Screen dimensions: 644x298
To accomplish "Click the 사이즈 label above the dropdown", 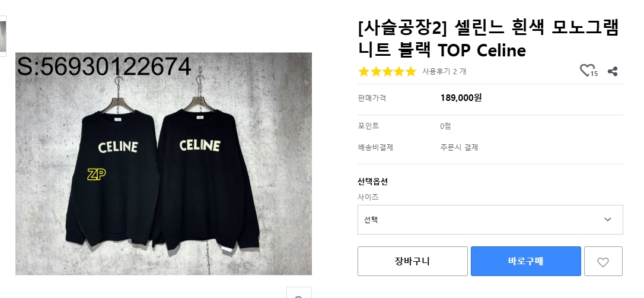I will [x=368, y=197].
